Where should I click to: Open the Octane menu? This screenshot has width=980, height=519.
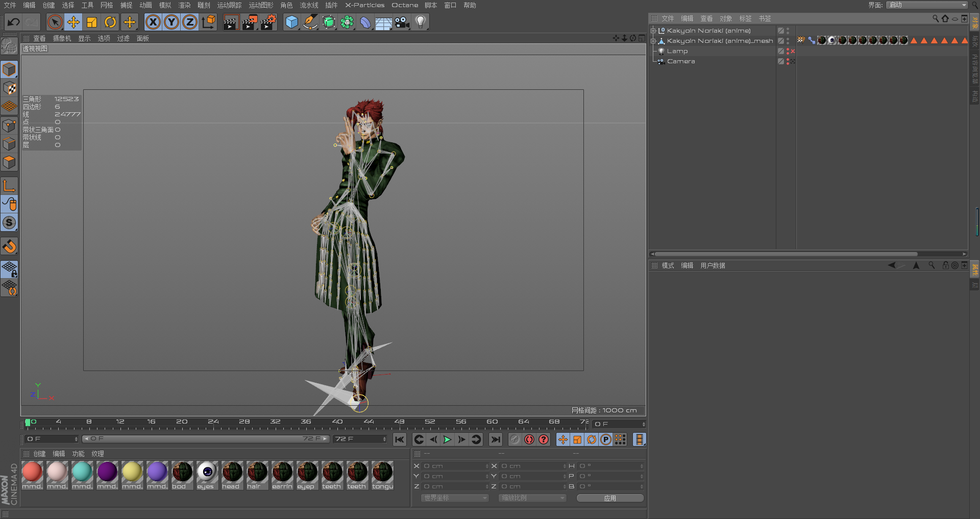pyautogui.click(x=405, y=5)
